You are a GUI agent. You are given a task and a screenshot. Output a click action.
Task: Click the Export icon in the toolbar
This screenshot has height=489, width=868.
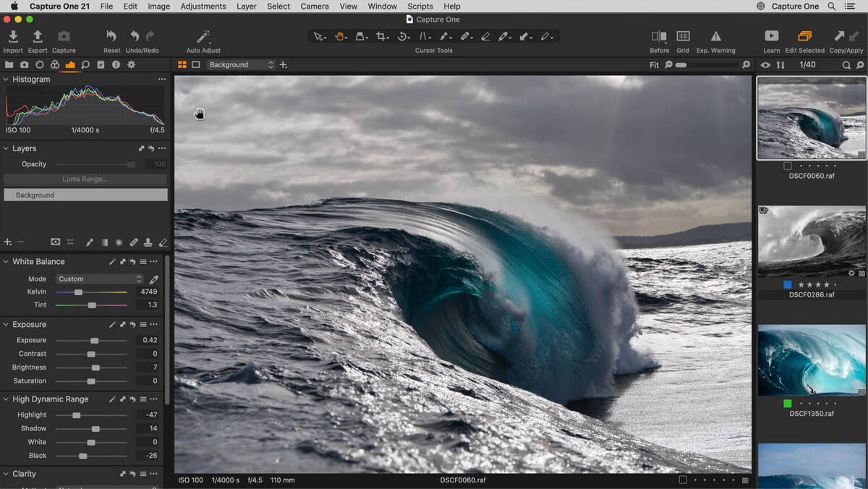pos(38,37)
